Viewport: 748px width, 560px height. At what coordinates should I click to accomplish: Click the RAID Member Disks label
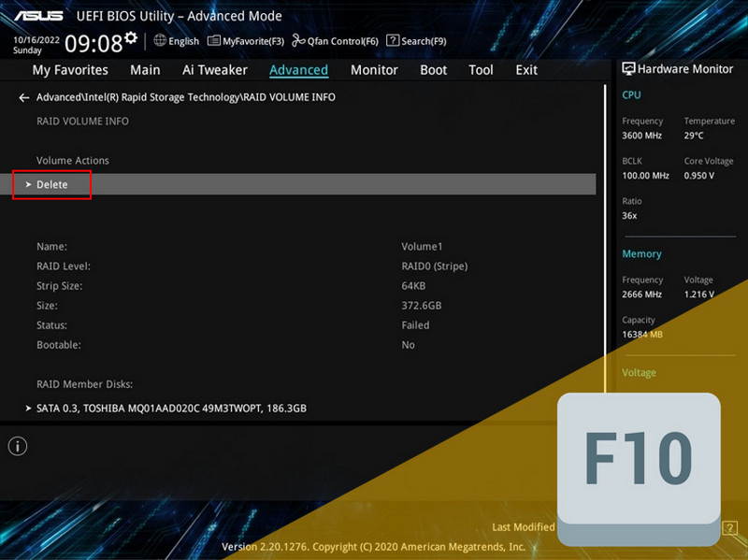(x=84, y=384)
